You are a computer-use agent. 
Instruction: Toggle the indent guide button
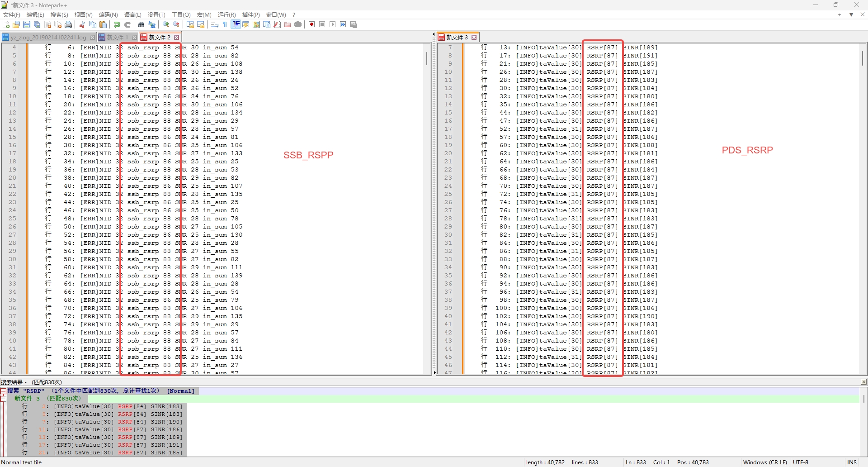click(236, 24)
